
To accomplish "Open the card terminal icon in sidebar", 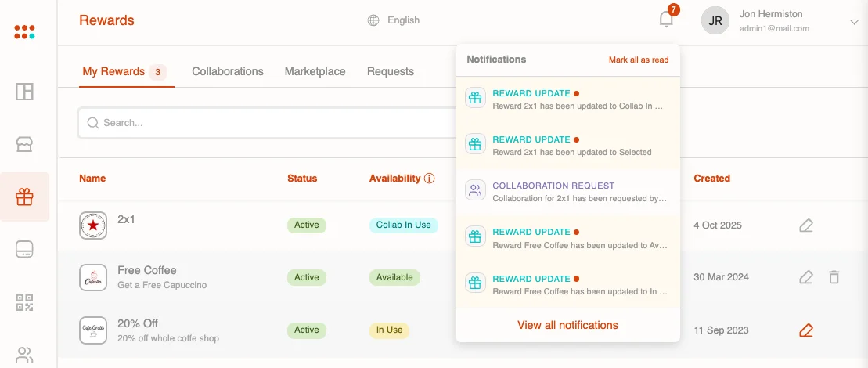I will click(x=24, y=249).
